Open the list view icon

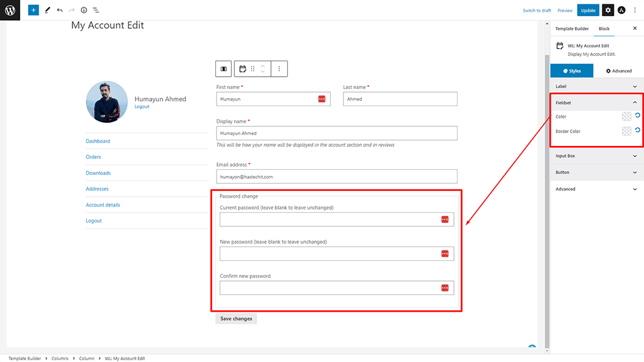(x=96, y=10)
